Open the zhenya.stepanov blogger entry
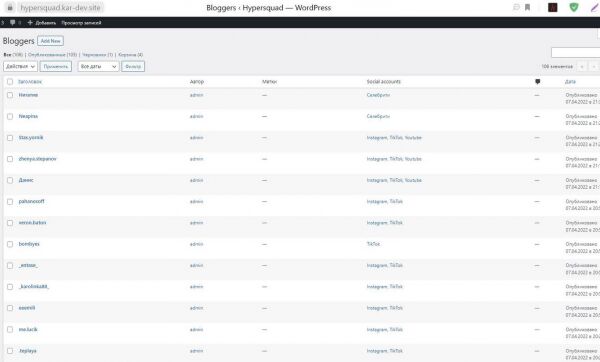The height and width of the screenshot is (362, 600). pyautogui.click(x=38, y=159)
